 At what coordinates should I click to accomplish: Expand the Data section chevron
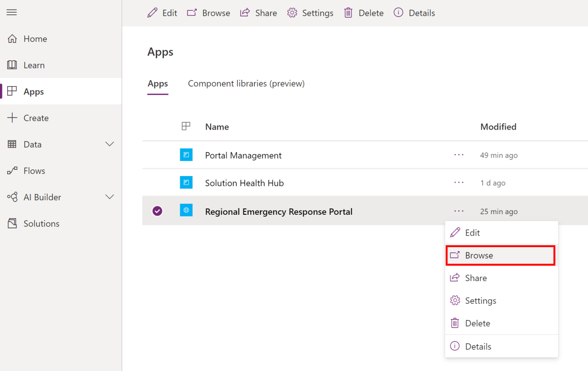(x=110, y=144)
